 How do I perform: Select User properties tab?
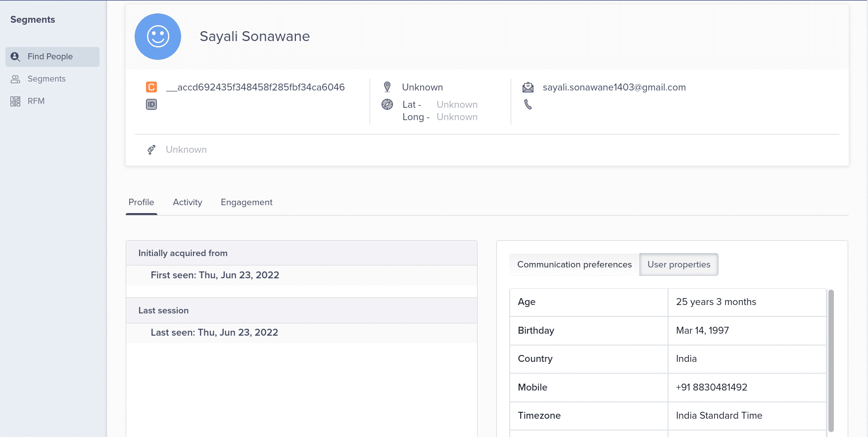tap(679, 264)
